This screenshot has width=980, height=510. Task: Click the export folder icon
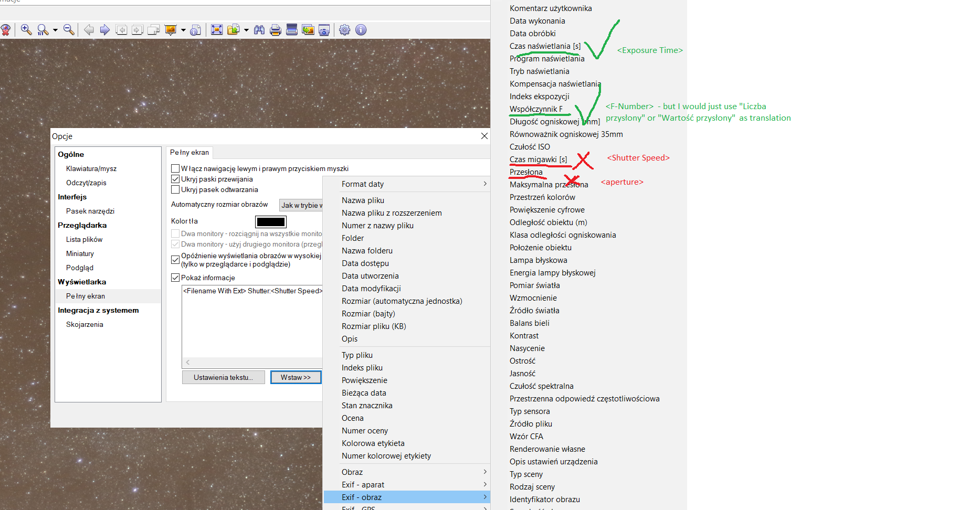click(233, 30)
